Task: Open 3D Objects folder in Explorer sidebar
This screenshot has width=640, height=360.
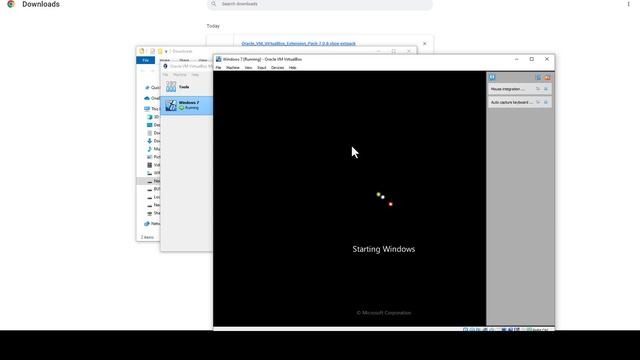Action: click(153, 117)
